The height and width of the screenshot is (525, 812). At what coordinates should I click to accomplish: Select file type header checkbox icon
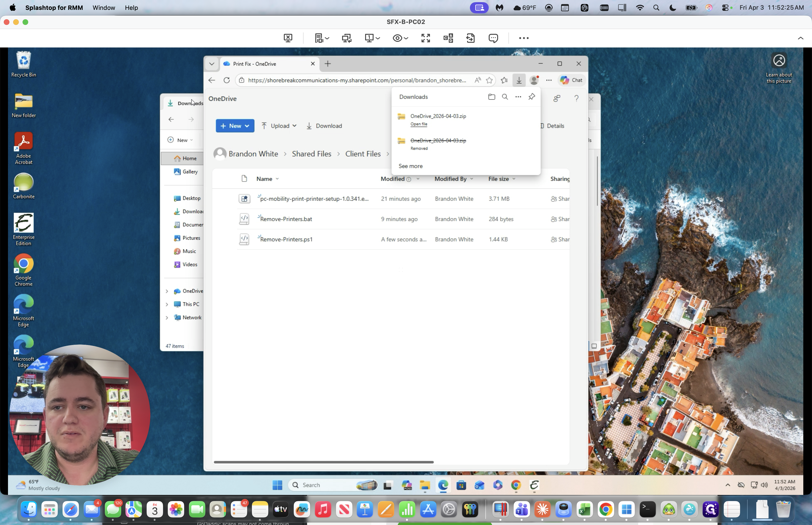tap(244, 179)
